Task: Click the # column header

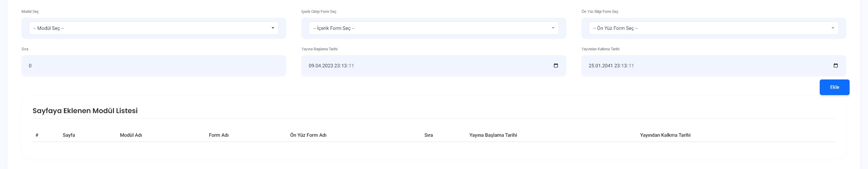Action: [37, 135]
